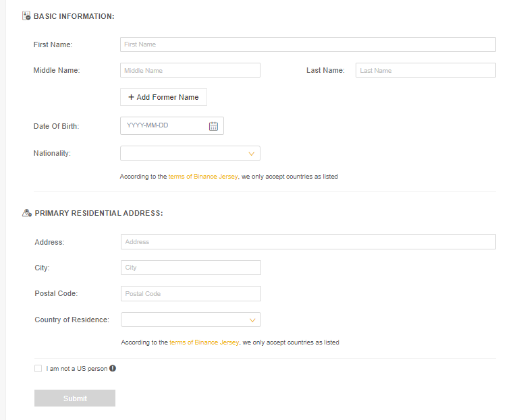
Task: Click the Primary Residential Address section icon
Action: coord(27,212)
